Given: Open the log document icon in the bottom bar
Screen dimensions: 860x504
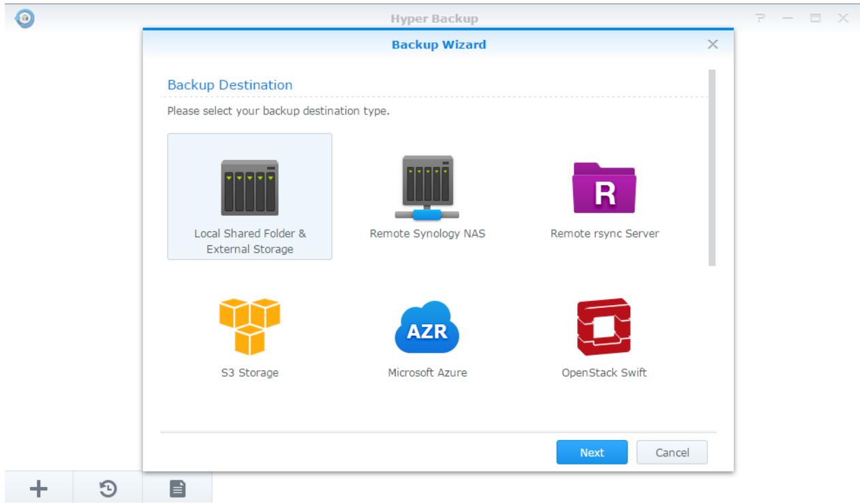Looking at the screenshot, I should pyautogui.click(x=178, y=487).
